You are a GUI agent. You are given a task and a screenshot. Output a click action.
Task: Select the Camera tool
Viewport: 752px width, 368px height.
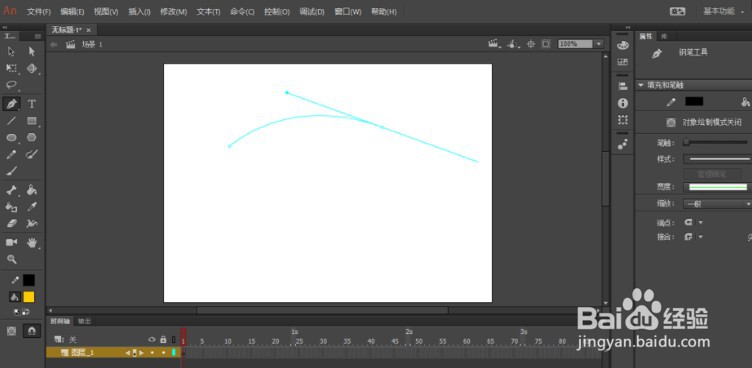[x=12, y=242]
